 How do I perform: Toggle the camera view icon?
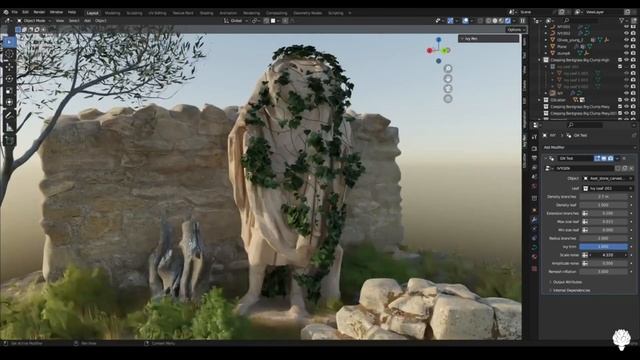[x=448, y=89]
